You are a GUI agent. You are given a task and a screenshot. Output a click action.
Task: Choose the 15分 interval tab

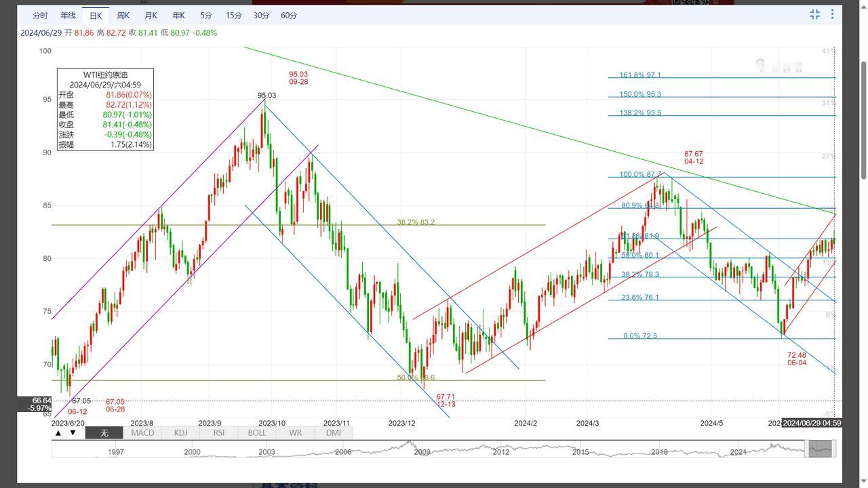pos(234,15)
